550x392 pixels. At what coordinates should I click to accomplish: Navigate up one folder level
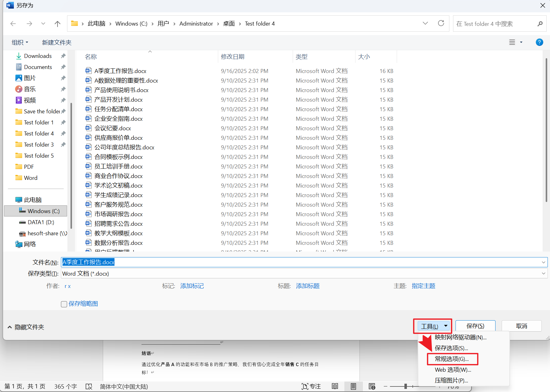[57, 23]
